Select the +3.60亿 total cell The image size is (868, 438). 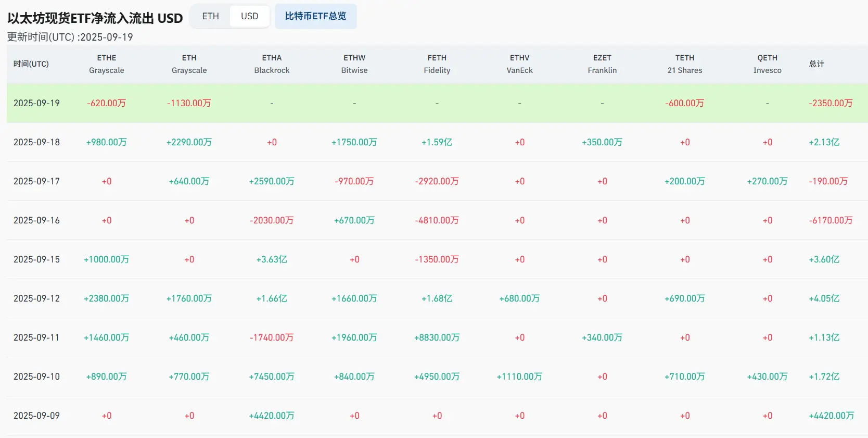tap(824, 259)
